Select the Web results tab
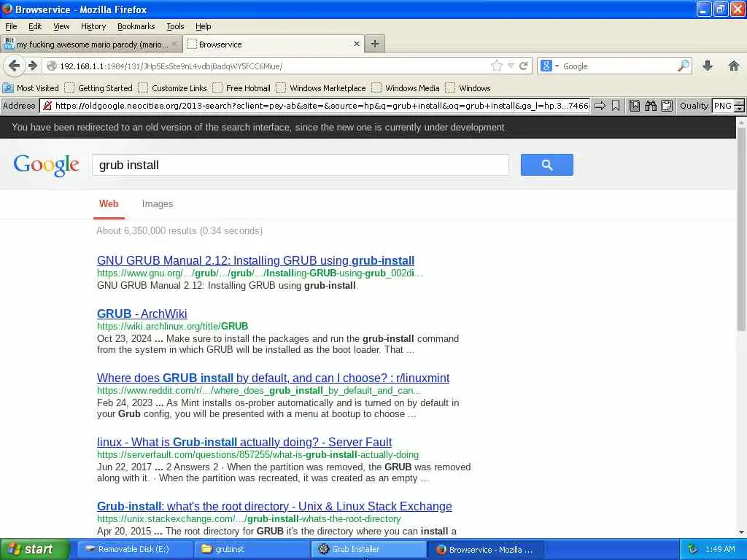This screenshot has width=747, height=560. click(109, 204)
